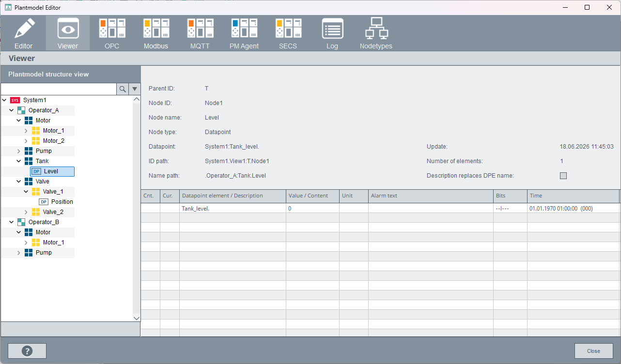This screenshot has width=621, height=364.
Task: Click tree scrollbar up arrow
Action: 137,100
